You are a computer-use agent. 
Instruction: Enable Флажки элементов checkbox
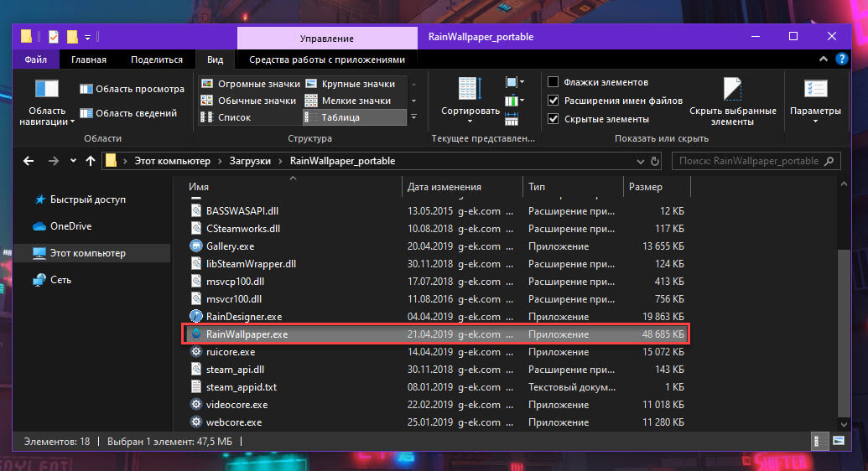pos(553,82)
